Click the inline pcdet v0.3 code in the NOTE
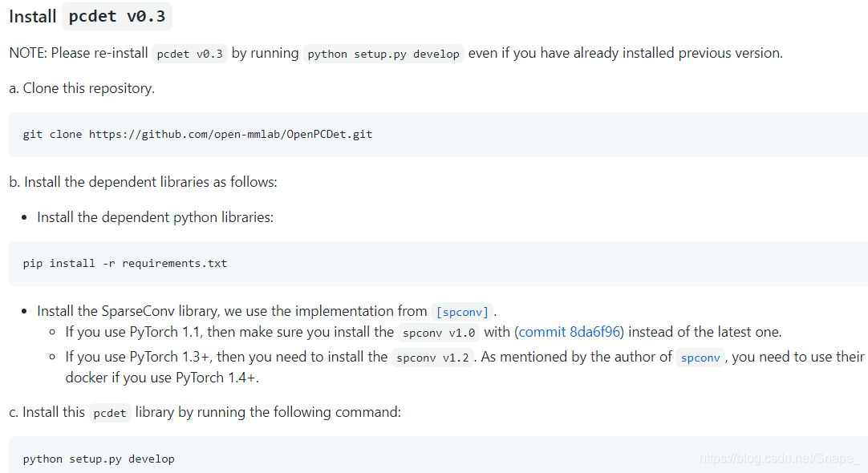The image size is (868, 473). [190, 54]
